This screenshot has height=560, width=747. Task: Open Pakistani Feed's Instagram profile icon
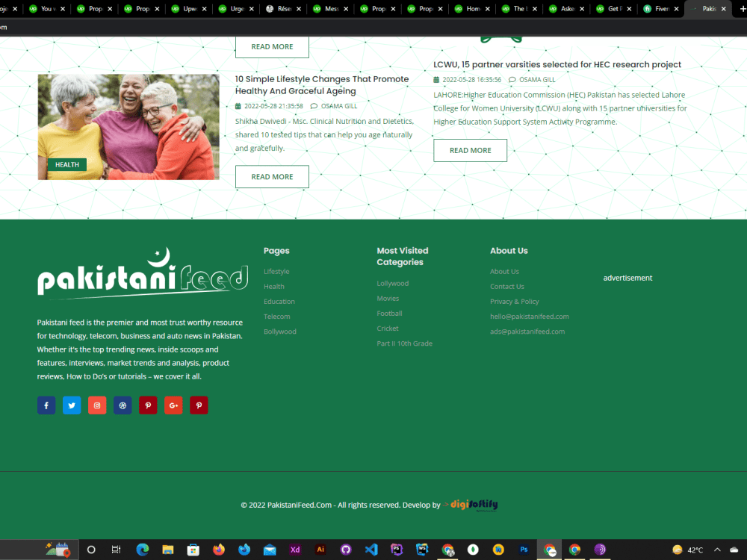coord(97,405)
